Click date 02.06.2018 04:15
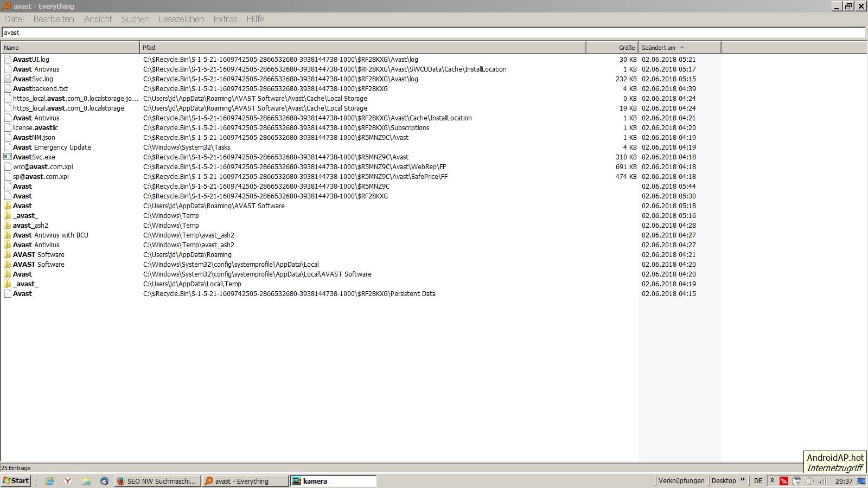Viewport: 868px width, 488px height. (668, 294)
